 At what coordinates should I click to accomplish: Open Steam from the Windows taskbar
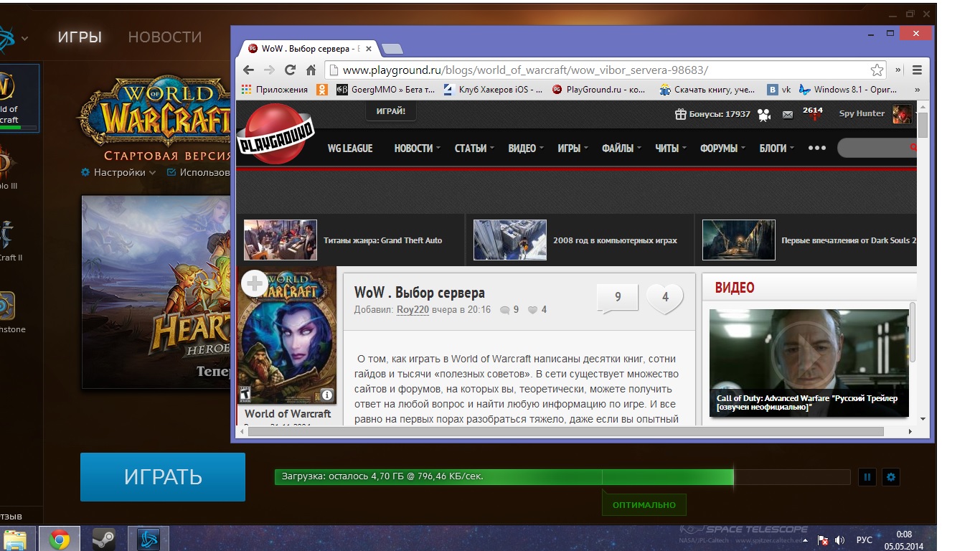(x=104, y=539)
